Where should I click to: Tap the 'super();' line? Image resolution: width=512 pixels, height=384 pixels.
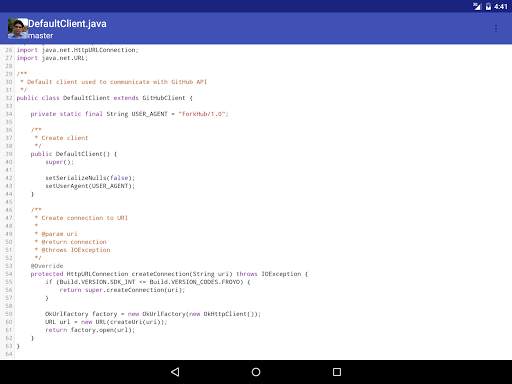tap(59, 162)
